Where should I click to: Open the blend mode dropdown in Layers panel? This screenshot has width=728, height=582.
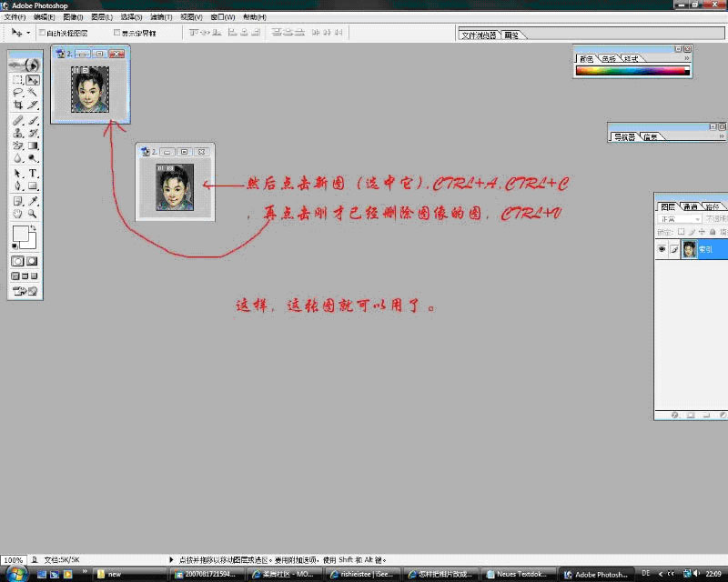point(678,219)
